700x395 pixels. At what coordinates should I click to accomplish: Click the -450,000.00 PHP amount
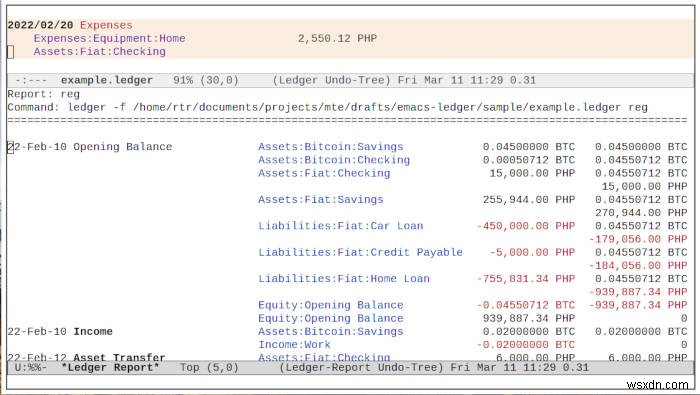click(525, 226)
